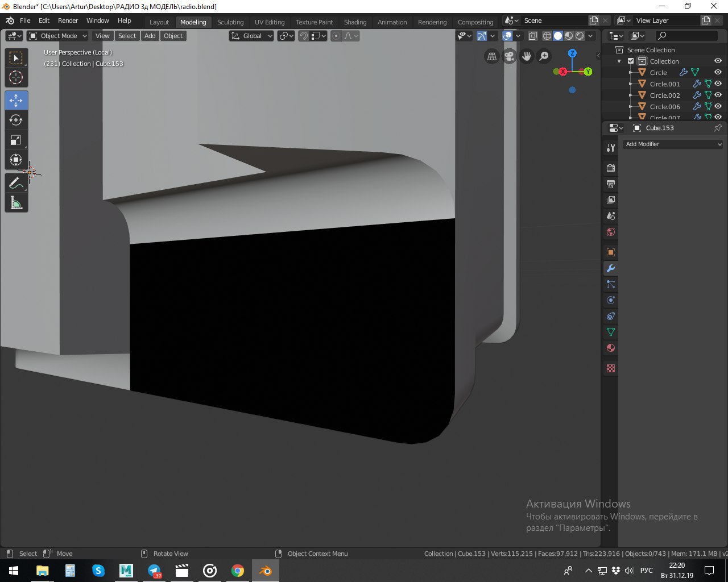Select the Annotate tool

[16, 183]
